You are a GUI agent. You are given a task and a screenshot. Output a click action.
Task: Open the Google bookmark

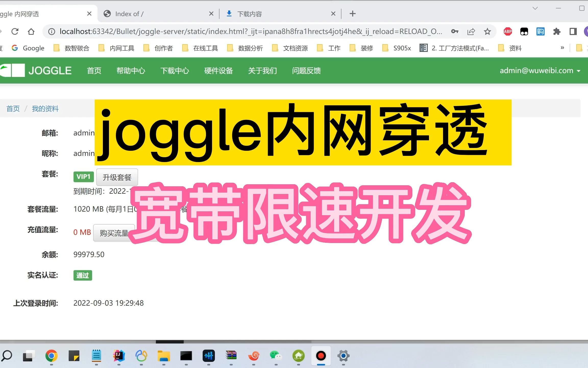pos(28,48)
